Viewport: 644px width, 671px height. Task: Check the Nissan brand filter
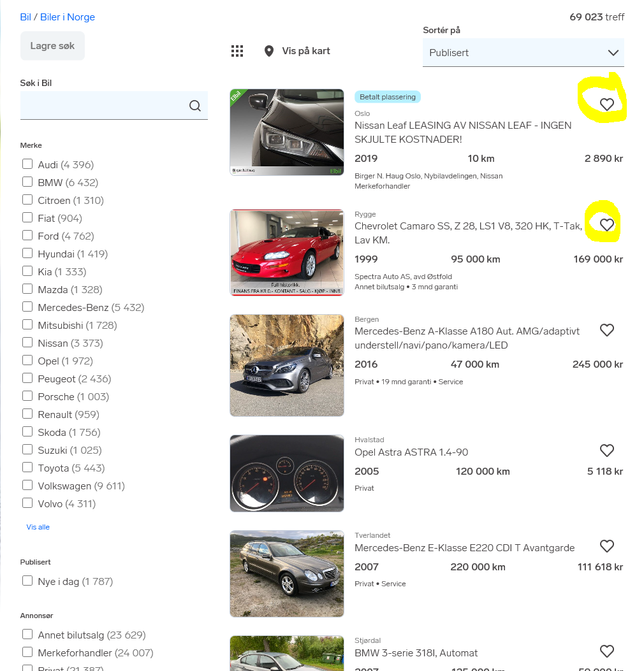click(x=27, y=342)
